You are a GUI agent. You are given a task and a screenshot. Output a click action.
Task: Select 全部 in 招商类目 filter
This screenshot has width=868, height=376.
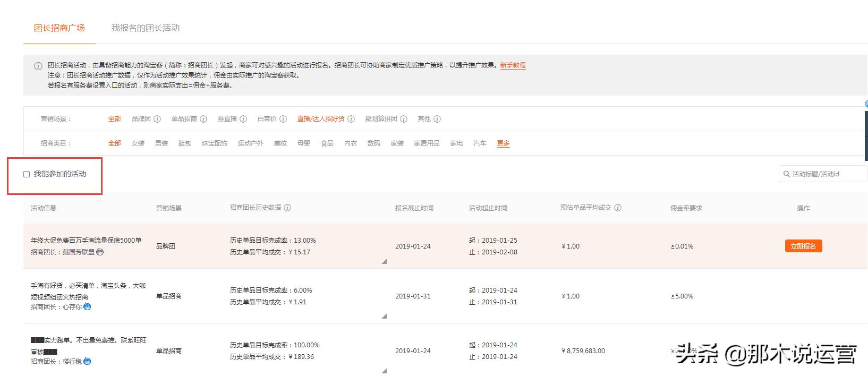pos(115,143)
